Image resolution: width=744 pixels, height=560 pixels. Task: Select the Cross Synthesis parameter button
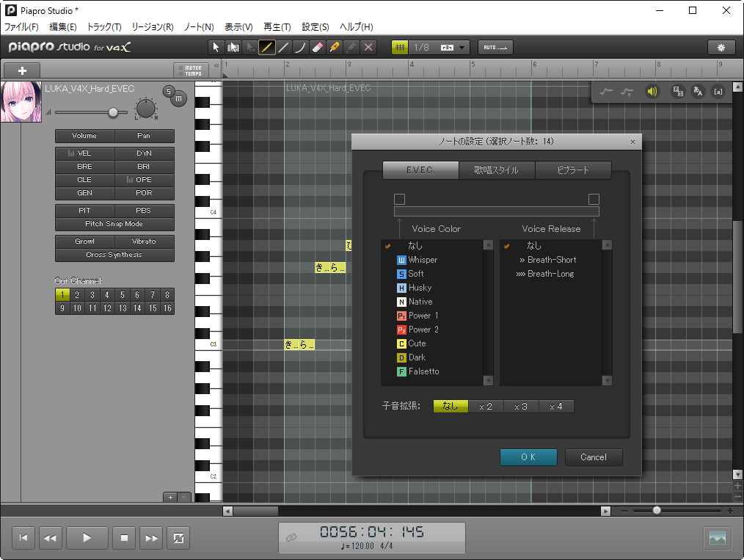(114, 255)
